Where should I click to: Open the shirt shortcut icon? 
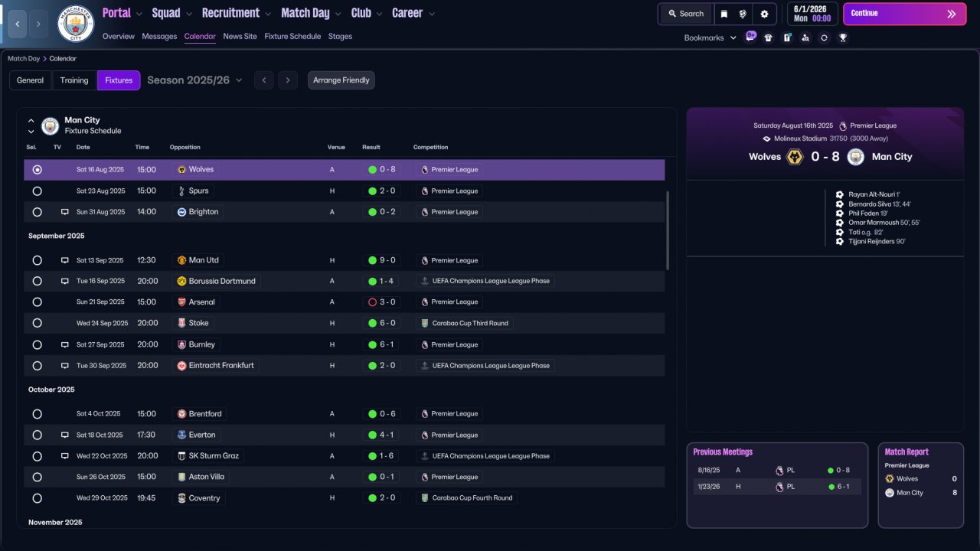pyautogui.click(x=768, y=37)
